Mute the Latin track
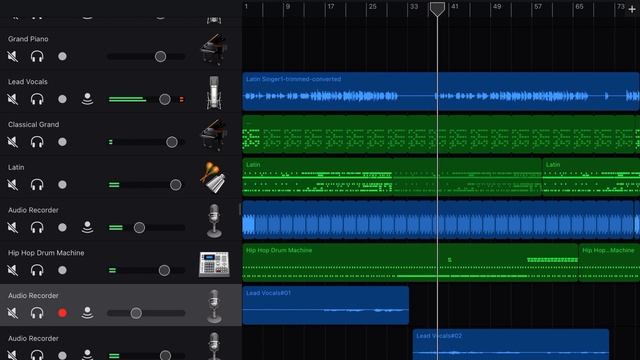The image size is (640, 360). point(13,184)
